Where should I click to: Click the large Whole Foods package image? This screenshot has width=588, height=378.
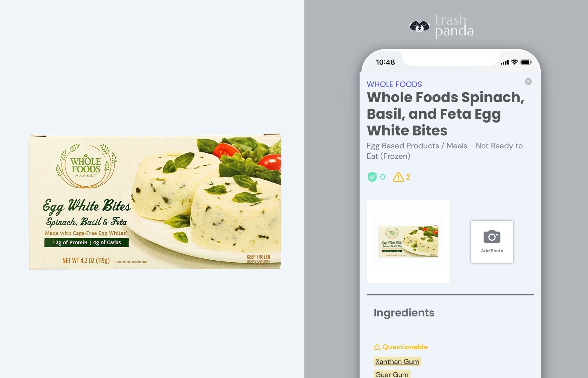pyautogui.click(x=155, y=202)
